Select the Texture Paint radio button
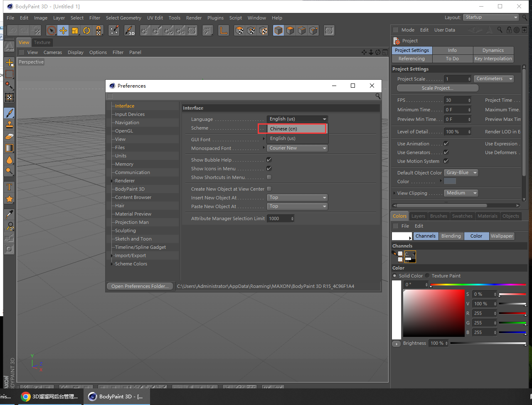 pyautogui.click(x=427, y=276)
